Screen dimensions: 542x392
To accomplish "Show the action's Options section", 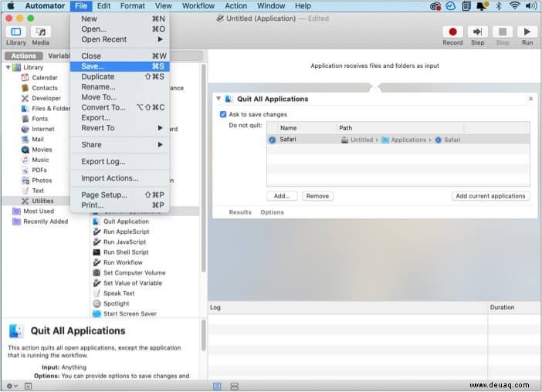I will 272,212.
